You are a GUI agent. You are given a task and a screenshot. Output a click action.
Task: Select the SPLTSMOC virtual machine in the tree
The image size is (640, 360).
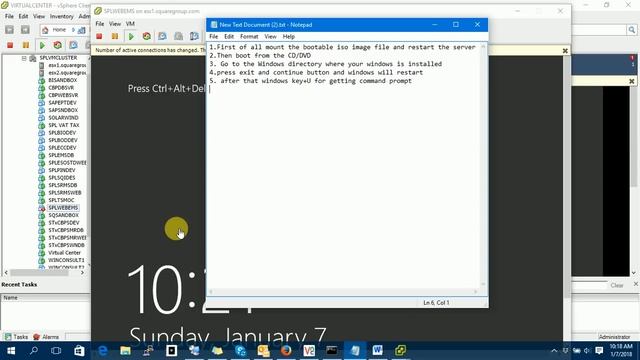[61, 200]
